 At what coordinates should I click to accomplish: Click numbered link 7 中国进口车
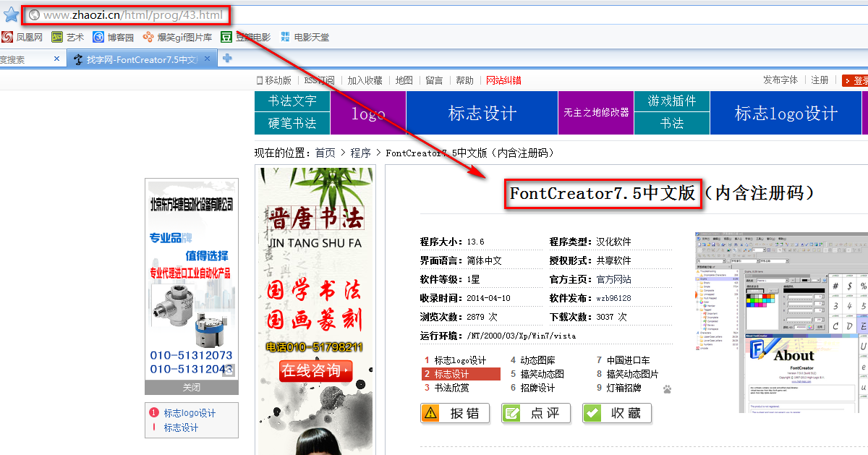[x=628, y=360]
